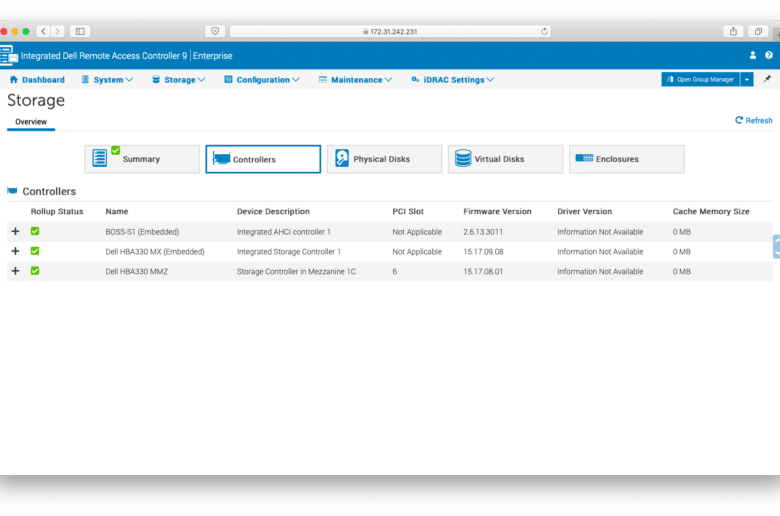780x516 pixels.
Task: Click the pin icon beside Group Manager
Action: 767,79
